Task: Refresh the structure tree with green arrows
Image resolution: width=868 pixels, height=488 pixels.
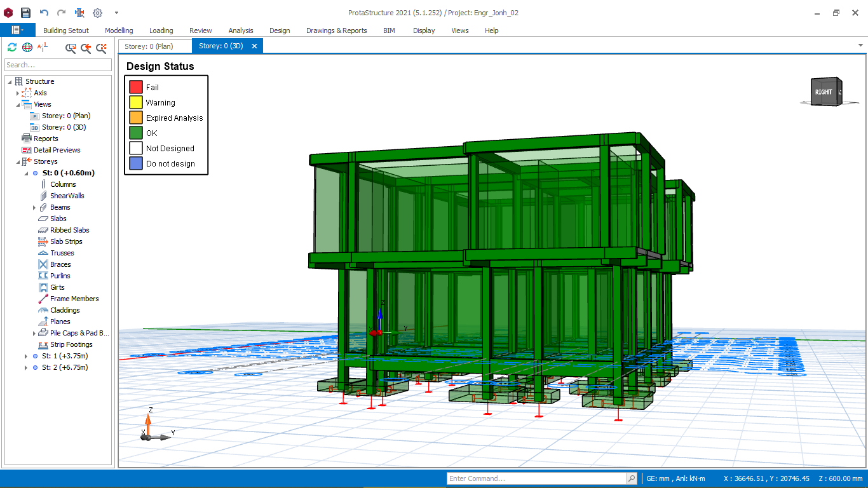Action: (x=12, y=48)
